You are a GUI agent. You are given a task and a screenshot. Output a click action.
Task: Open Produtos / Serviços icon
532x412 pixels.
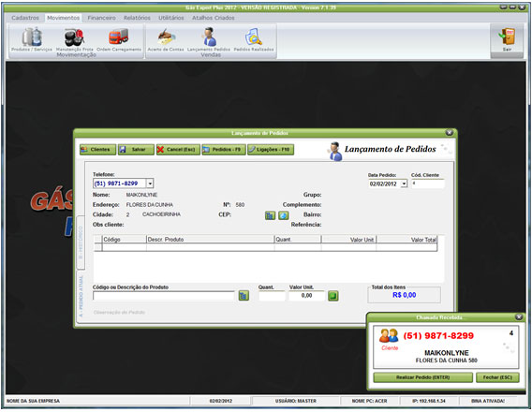point(32,37)
